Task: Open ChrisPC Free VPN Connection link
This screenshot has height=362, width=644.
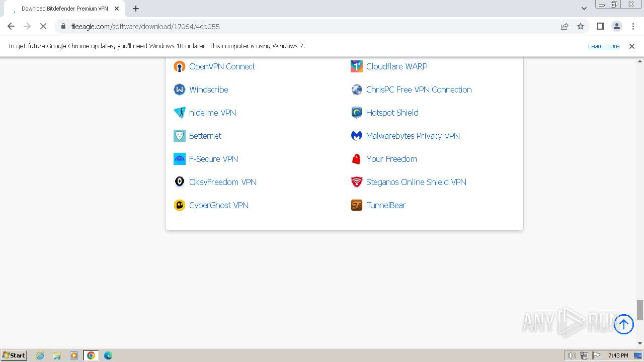Action: point(419,89)
